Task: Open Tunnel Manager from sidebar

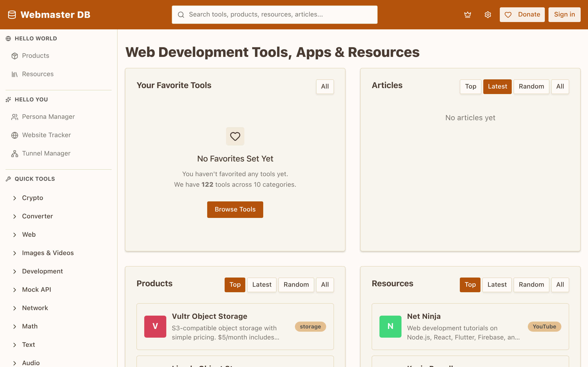Action: tap(46, 153)
